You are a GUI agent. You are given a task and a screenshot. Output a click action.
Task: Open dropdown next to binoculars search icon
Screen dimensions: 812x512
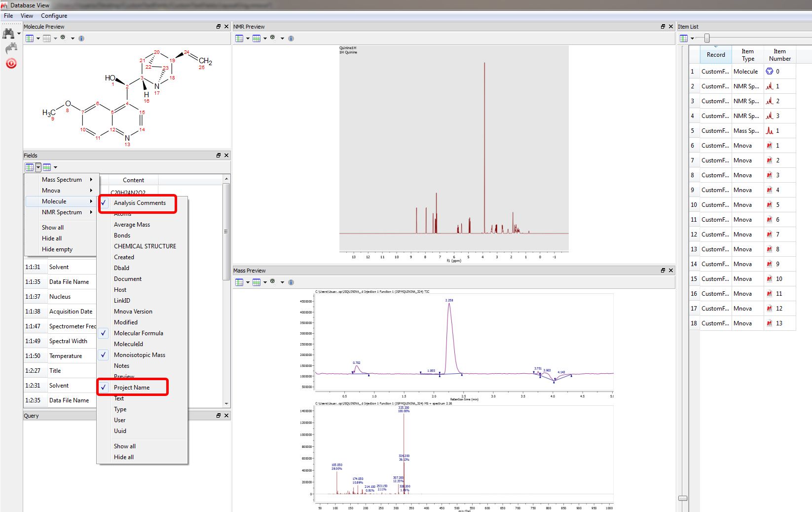(19, 34)
